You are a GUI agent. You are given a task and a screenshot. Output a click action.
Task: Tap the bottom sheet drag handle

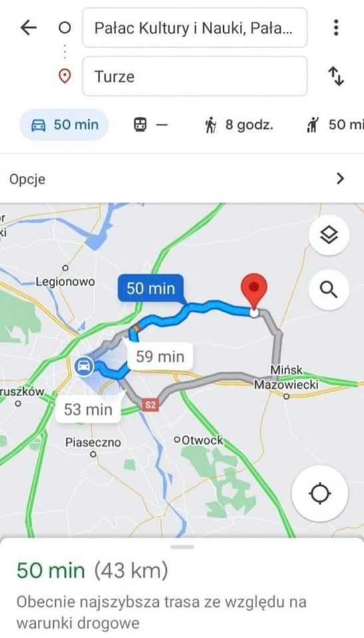(182, 546)
